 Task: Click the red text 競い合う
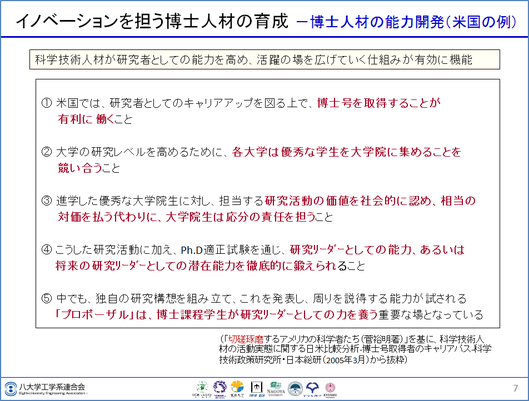(x=80, y=168)
